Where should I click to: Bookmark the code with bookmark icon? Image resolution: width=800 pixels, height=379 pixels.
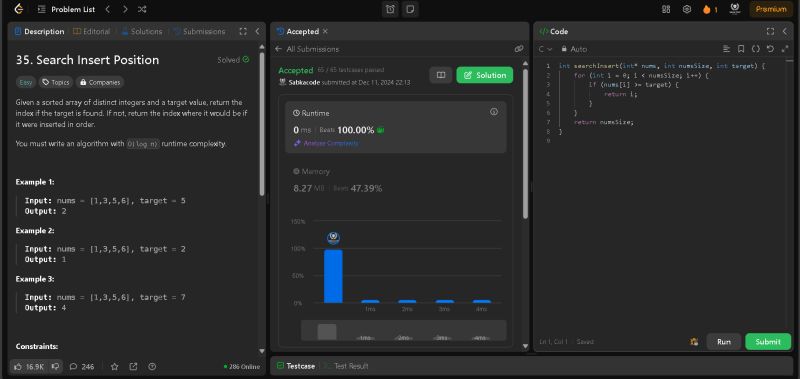[741, 49]
